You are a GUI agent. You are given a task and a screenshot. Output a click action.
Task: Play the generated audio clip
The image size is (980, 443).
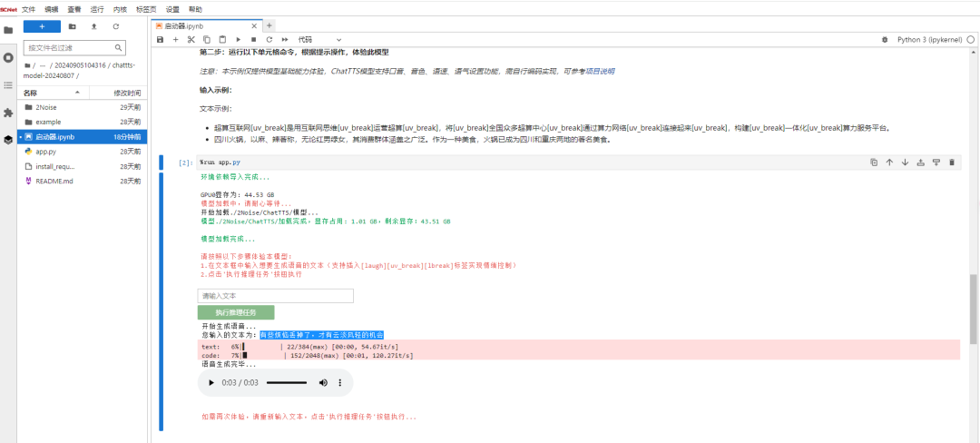[x=212, y=383]
